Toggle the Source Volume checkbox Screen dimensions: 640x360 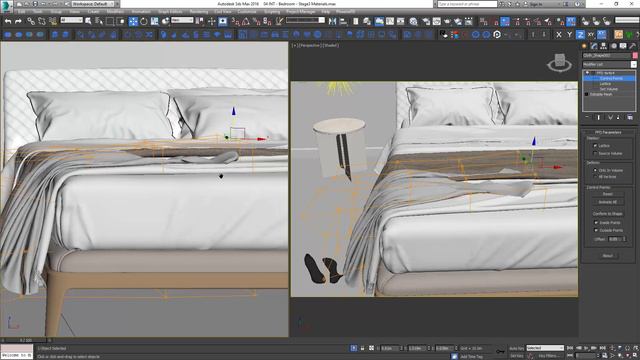pos(595,153)
